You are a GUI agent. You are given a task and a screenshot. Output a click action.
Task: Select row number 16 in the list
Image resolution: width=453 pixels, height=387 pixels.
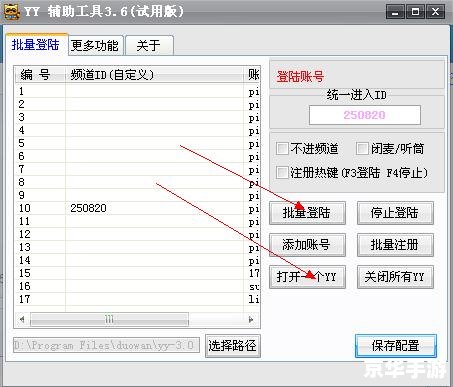tap(138, 286)
